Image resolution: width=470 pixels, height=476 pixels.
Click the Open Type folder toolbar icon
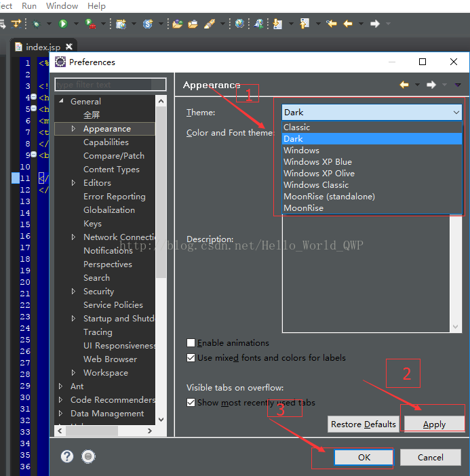pos(177,24)
